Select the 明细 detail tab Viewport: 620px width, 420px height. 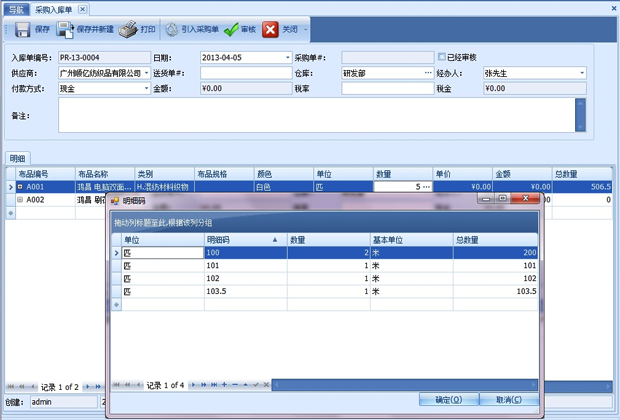tap(18, 159)
